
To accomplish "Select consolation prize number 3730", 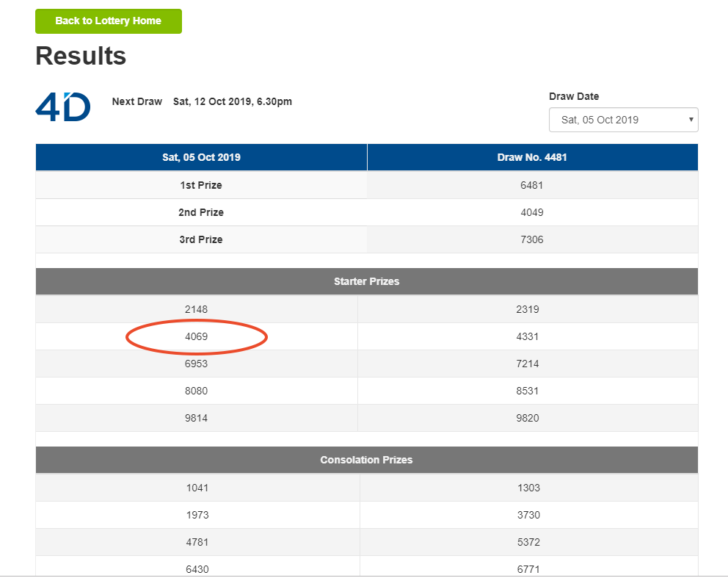I will [x=528, y=515].
